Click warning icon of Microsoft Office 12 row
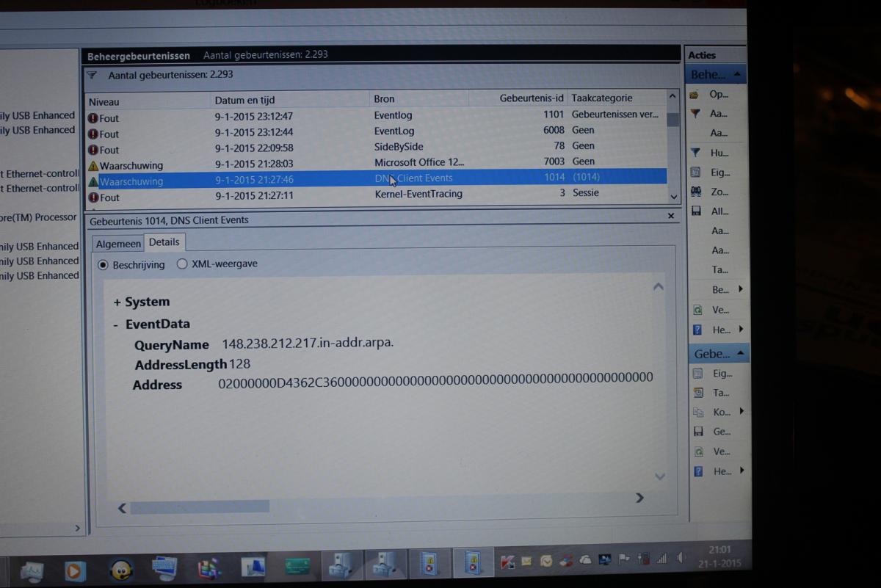 coord(93,166)
